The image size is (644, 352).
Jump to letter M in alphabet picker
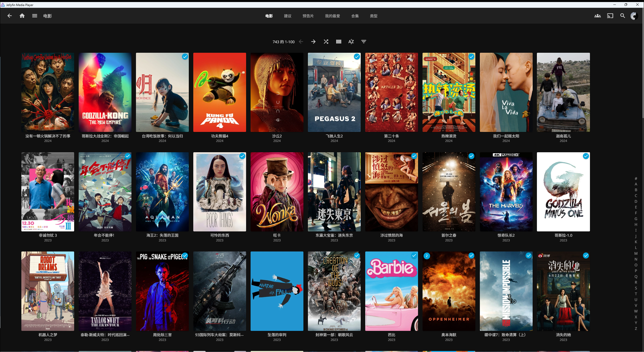point(636,254)
